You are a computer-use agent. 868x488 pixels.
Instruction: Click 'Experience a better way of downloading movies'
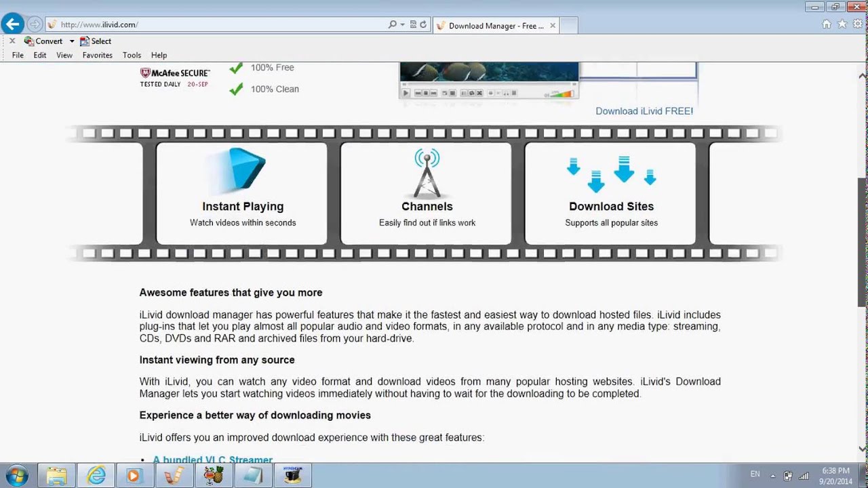coord(255,415)
